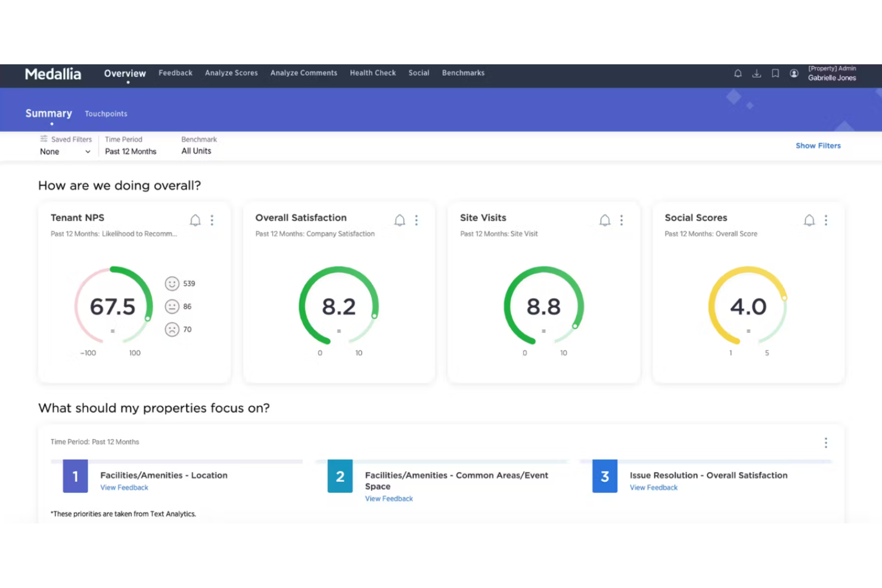This screenshot has height=588, width=882.
Task: Set an alert on the Social Scores card
Action: pos(809,220)
